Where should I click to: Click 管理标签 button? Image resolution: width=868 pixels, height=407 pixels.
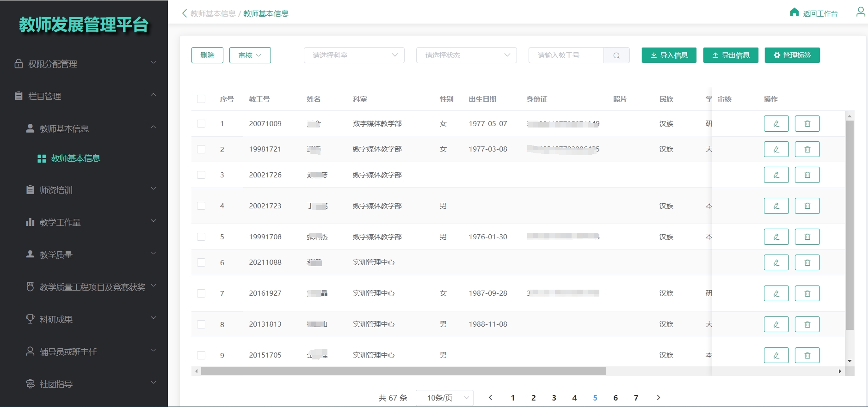[x=792, y=55]
